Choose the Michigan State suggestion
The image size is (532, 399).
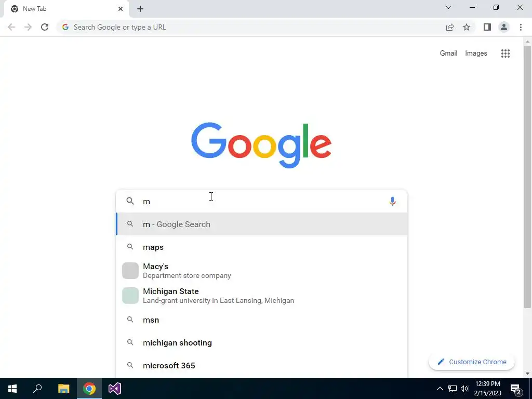click(x=261, y=296)
